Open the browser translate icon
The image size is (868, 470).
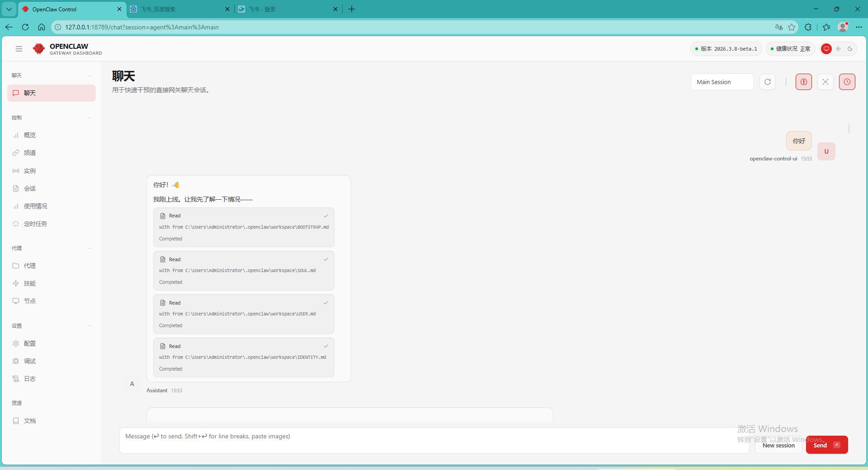779,27
